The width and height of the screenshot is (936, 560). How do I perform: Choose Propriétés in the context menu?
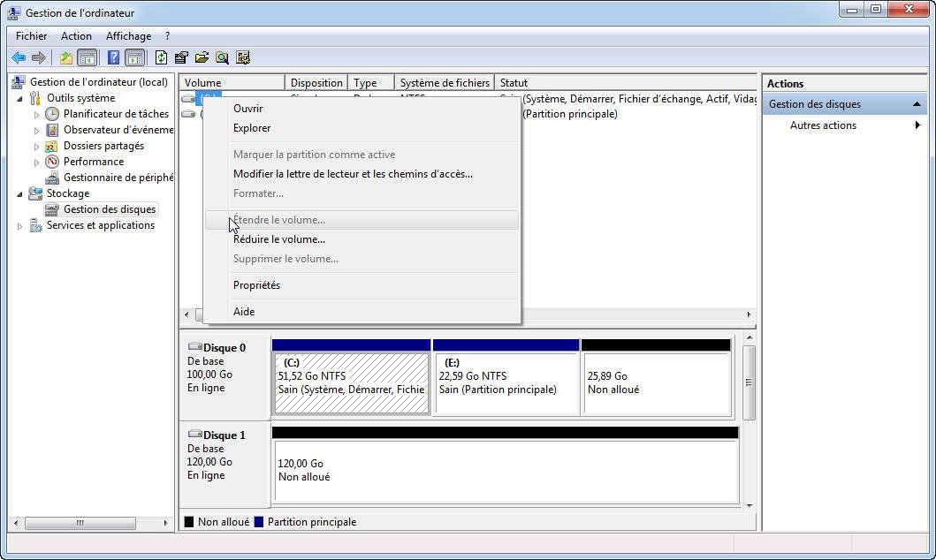pyautogui.click(x=361, y=285)
